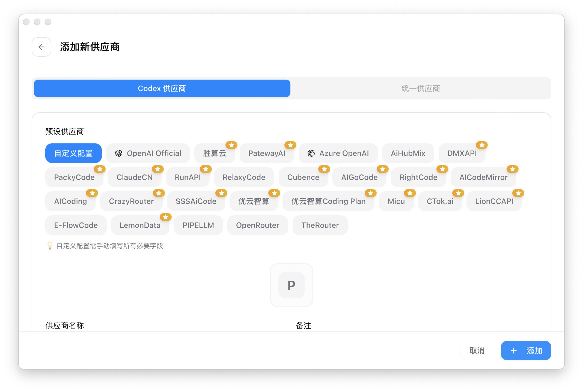Image resolution: width=583 pixels, height=392 pixels.
Task: Pick the CTok.ai preset
Action: 440,201
